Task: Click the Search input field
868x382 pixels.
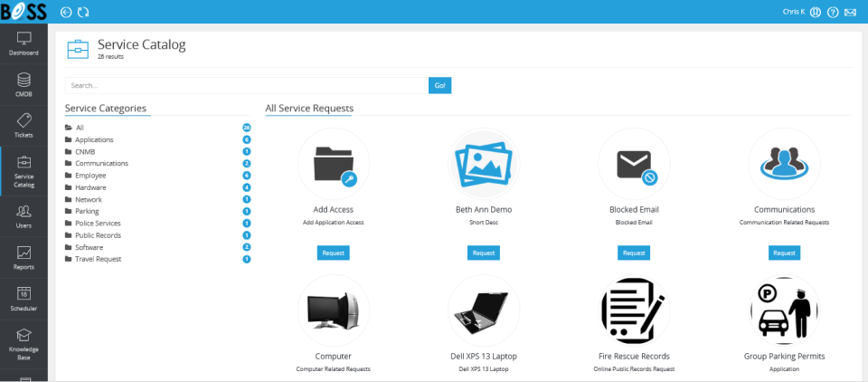Action: pyautogui.click(x=247, y=85)
